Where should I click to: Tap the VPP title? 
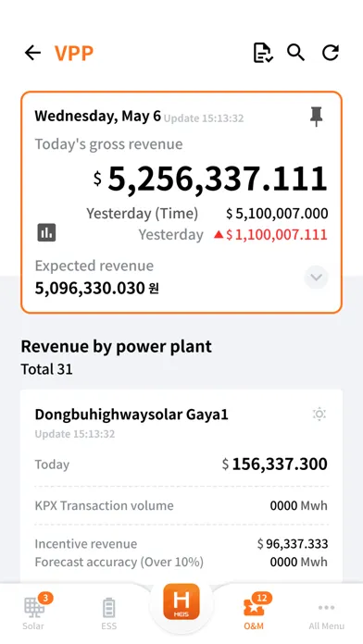coord(74,53)
